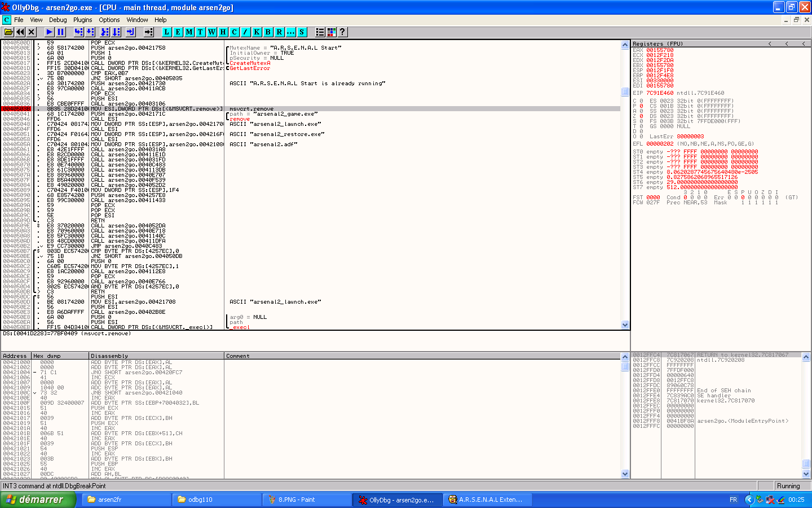812x508 pixels.
Task: Show the Source window (S button)
Action: click(302, 32)
